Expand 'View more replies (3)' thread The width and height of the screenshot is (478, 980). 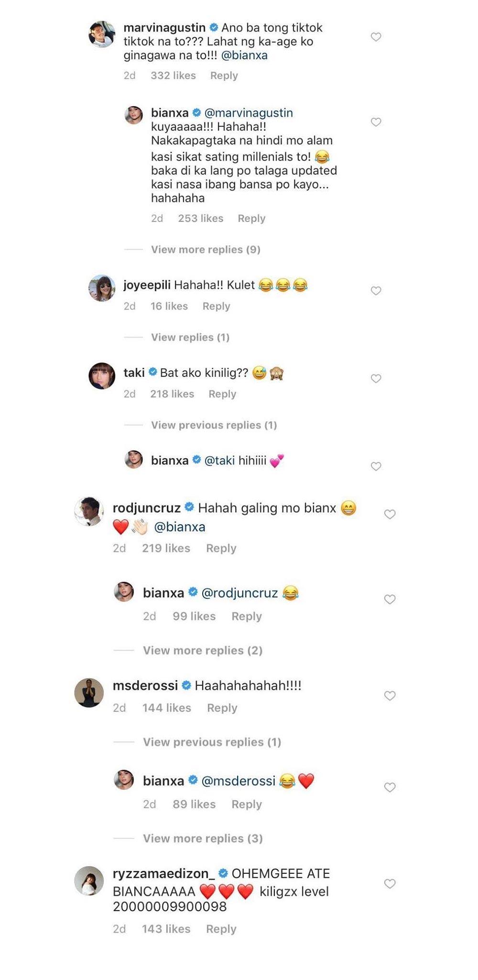click(203, 838)
